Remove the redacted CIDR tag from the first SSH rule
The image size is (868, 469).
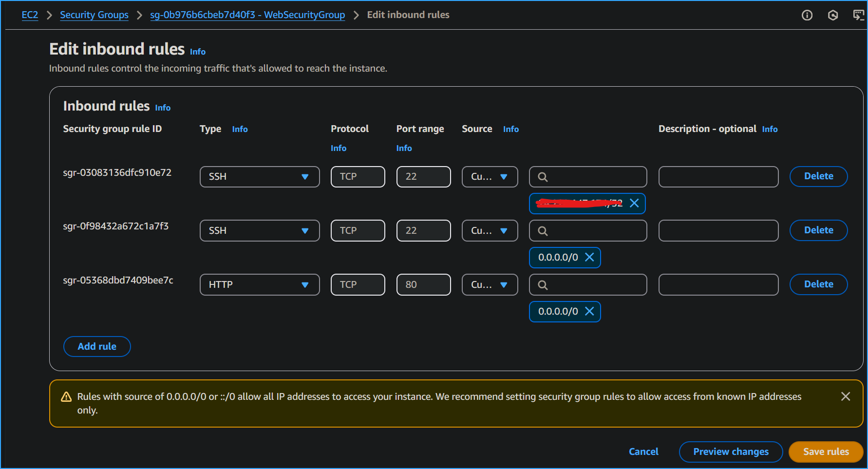tap(634, 203)
